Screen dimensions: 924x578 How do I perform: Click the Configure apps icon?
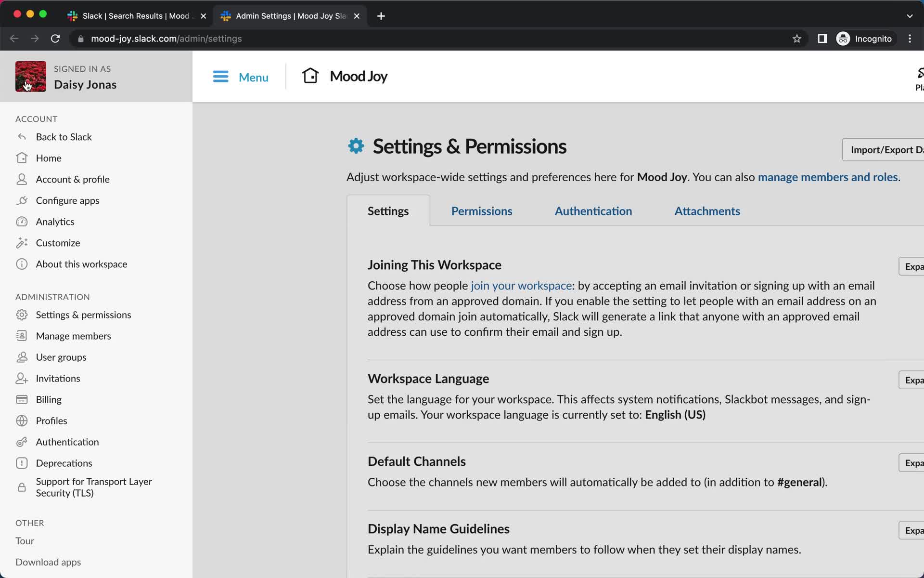click(x=22, y=200)
